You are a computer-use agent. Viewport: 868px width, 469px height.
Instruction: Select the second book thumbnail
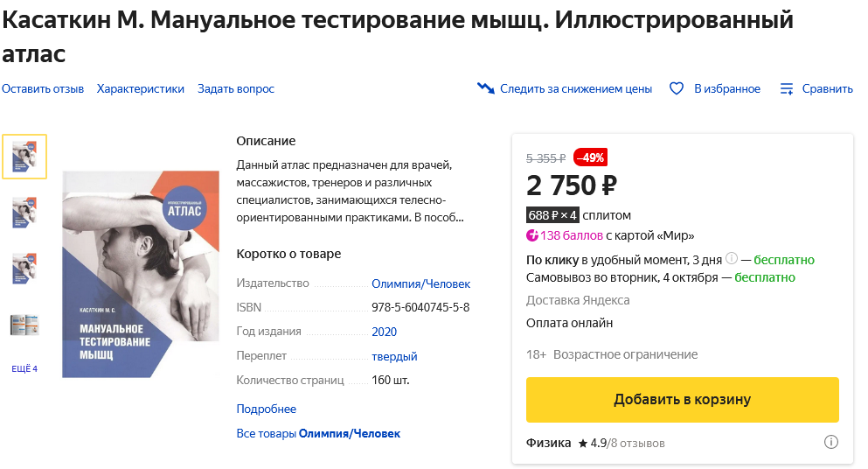pyautogui.click(x=24, y=213)
